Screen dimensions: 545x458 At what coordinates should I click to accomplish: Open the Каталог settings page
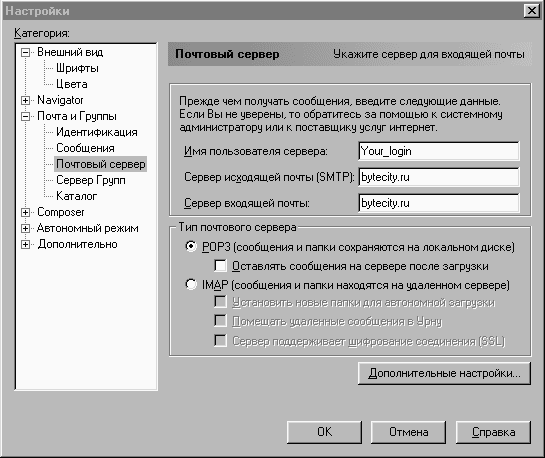pyautogui.click(x=76, y=196)
